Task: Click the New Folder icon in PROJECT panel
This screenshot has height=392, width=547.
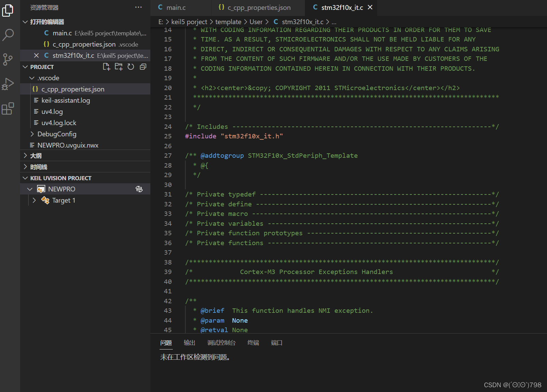Action: click(119, 67)
